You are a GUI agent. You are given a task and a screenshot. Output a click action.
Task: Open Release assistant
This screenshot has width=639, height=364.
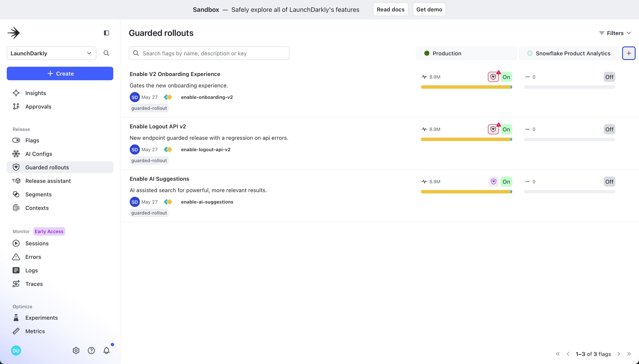(x=60, y=181)
